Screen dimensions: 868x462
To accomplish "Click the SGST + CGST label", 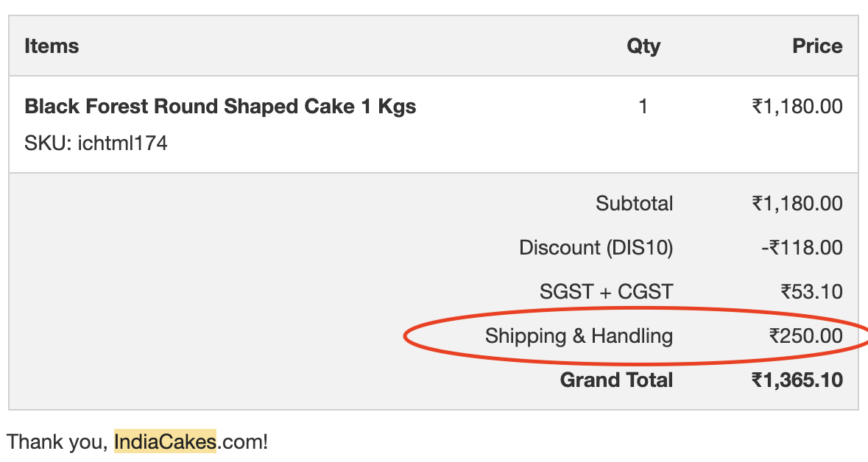I will click(x=606, y=292).
